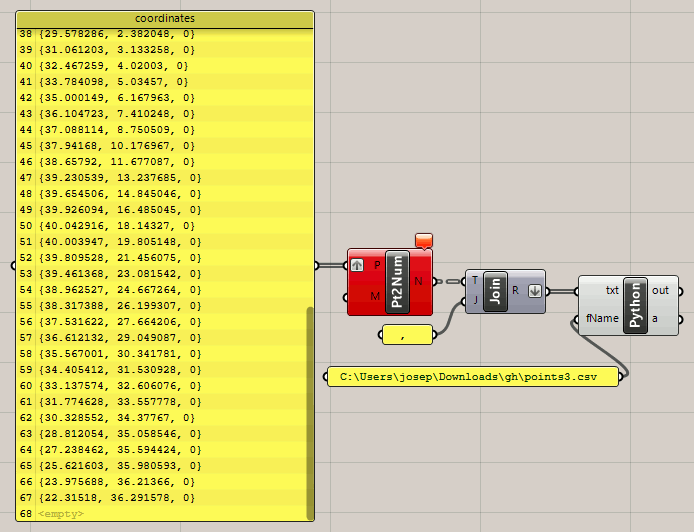
Task: Click the a output of Python
Action: pos(655,318)
